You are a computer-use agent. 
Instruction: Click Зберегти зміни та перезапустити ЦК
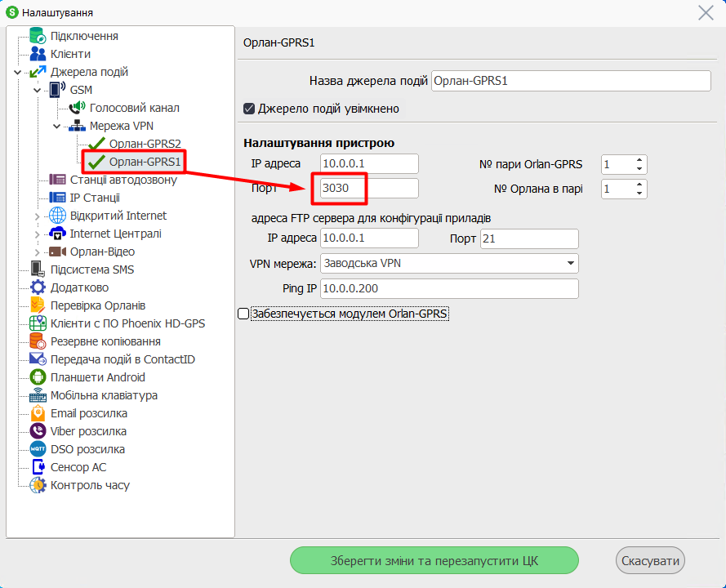[434, 561]
